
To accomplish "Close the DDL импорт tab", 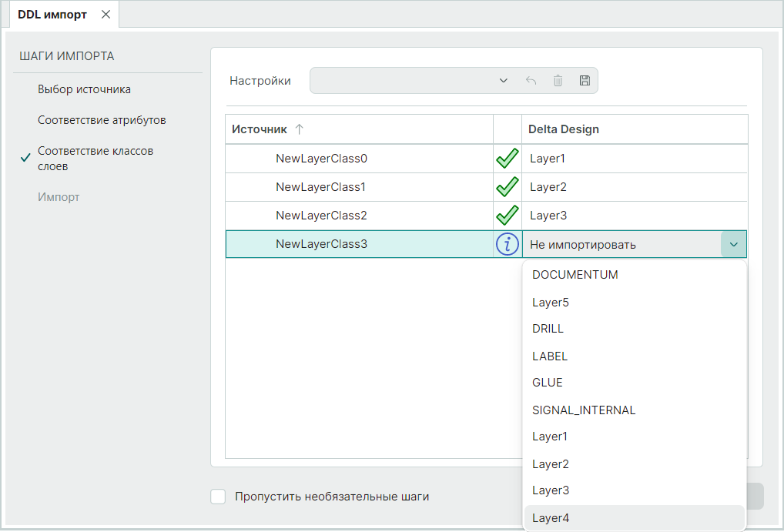I will pyautogui.click(x=106, y=15).
